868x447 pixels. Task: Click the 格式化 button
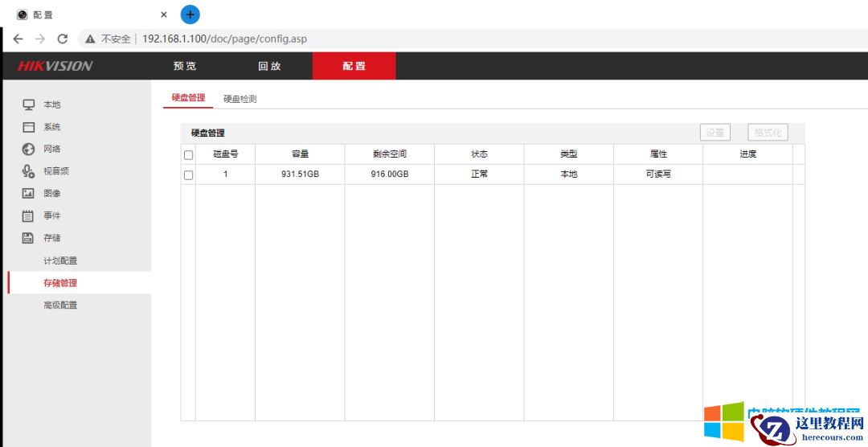(768, 133)
